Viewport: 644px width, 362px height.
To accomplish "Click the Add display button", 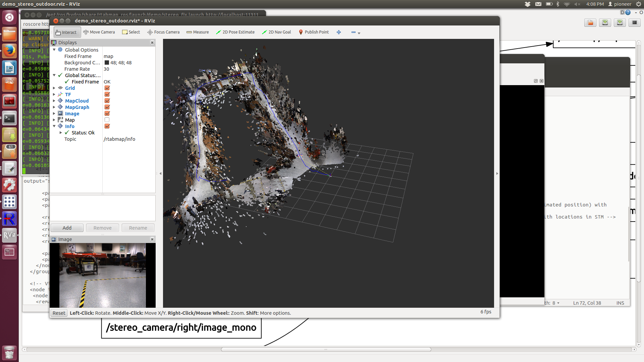I will tap(67, 228).
